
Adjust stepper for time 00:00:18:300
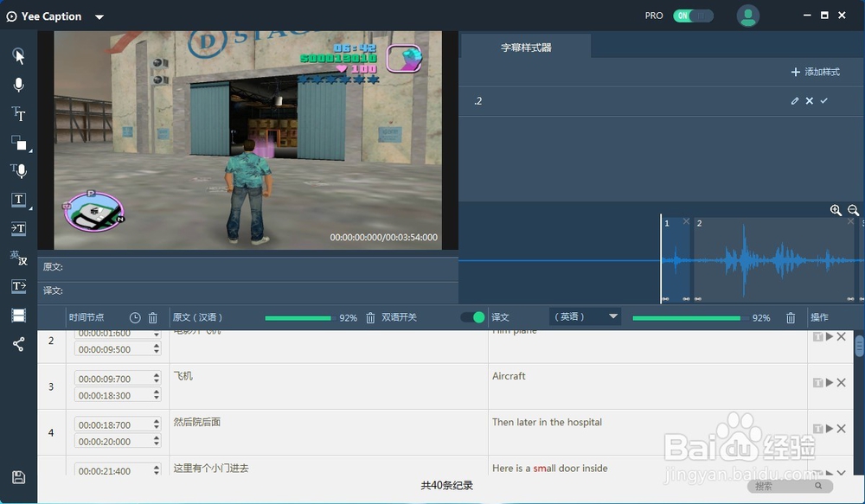pos(157,395)
